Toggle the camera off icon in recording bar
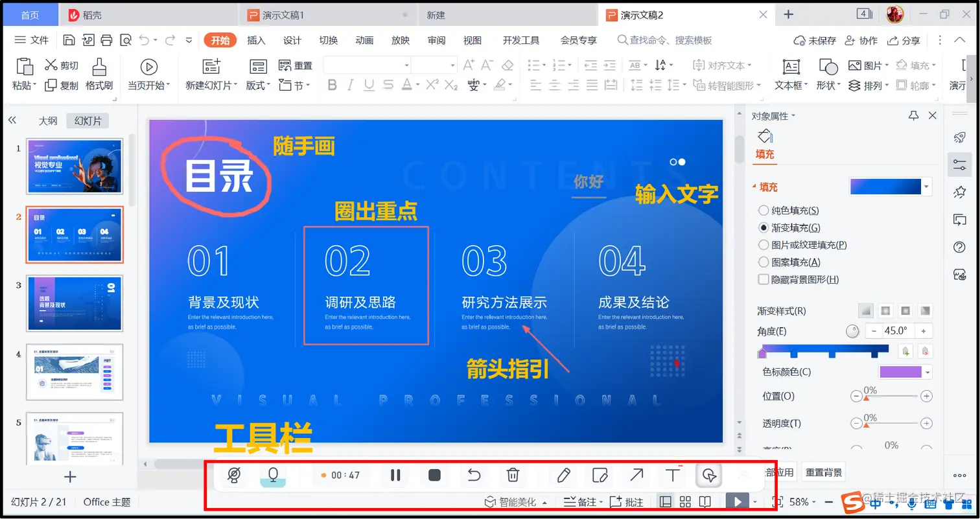Viewport: 980px width, 519px height. (x=234, y=475)
